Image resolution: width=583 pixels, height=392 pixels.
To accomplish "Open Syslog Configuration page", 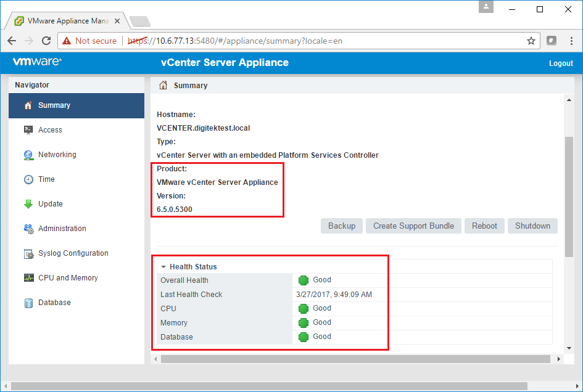I will (x=76, y=253).
